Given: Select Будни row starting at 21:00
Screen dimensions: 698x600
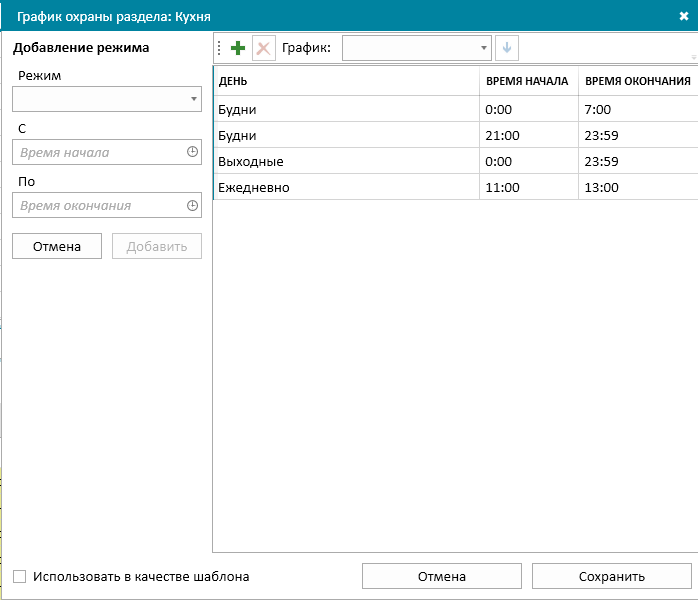Looking at the screenshot, I should point(455,135).
